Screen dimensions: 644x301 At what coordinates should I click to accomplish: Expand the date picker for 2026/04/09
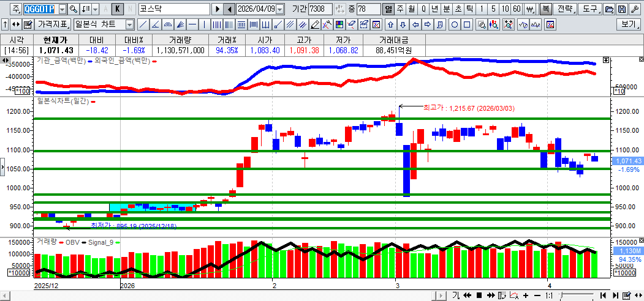[x=280, y=9]
